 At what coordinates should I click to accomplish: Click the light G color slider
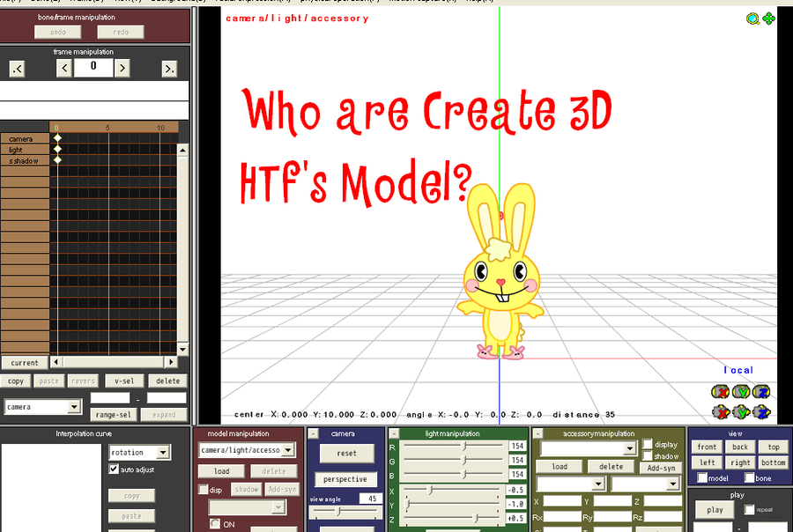point(455,460)
